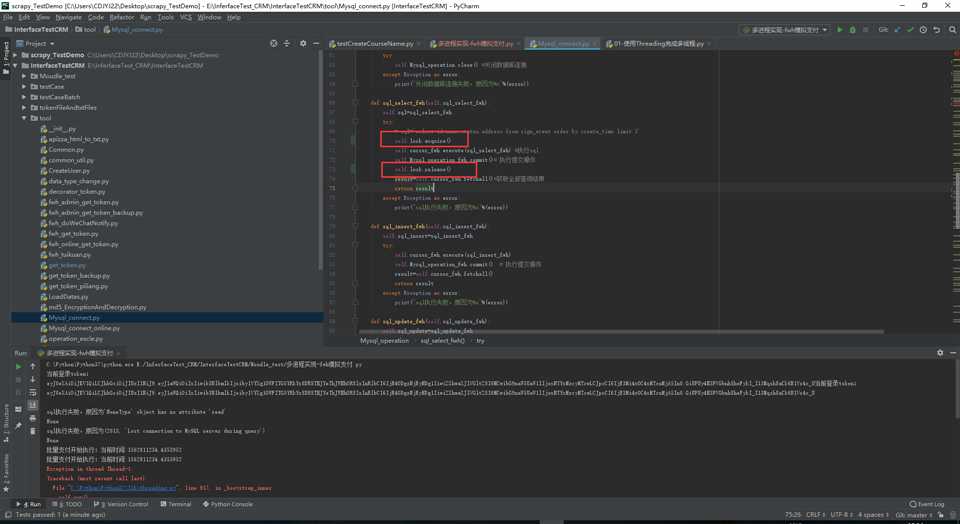Move down the stack trace arrow
This screenshot has height=524, width=960.
click(32, 380)
